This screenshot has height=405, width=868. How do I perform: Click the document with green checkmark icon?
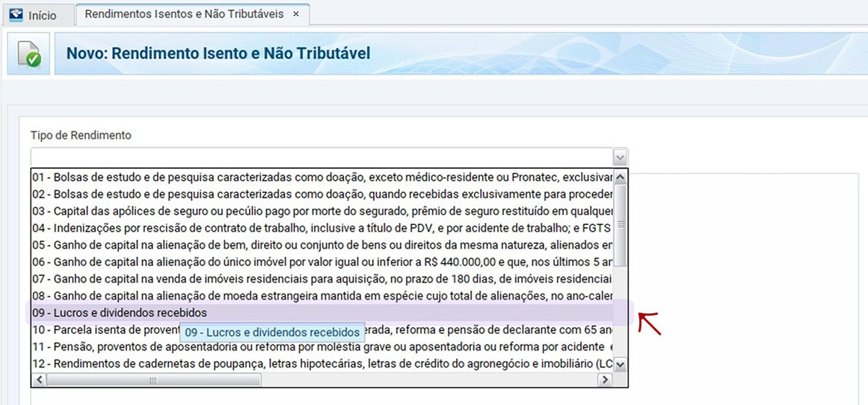[29, 54]
